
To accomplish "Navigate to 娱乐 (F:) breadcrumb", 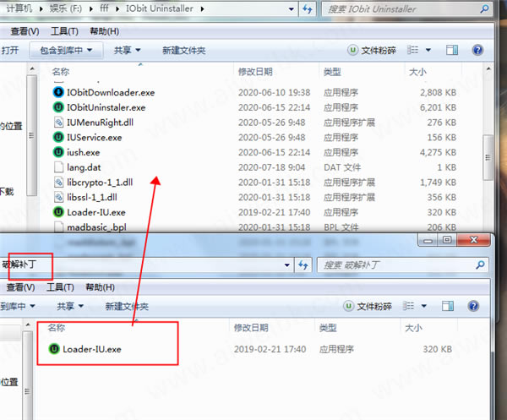I will [66, 8].
